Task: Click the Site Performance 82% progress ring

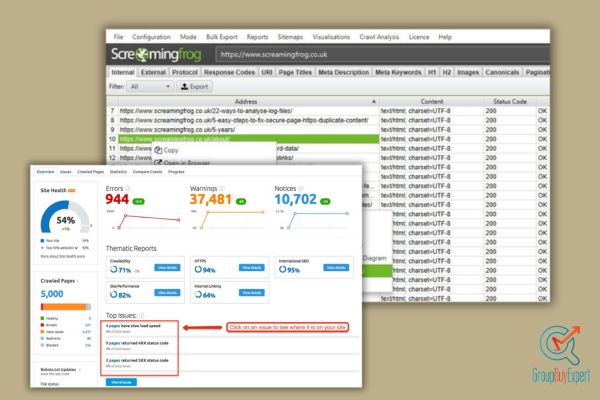Action: [114, 294]
